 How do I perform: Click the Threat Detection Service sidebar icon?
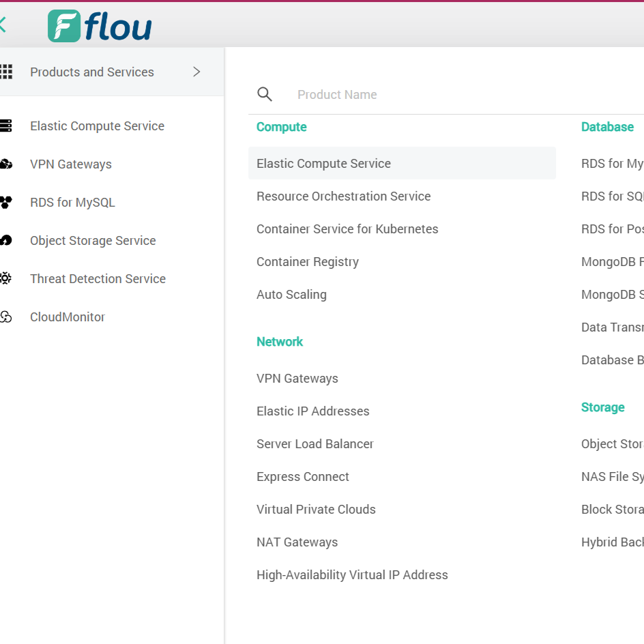coord(6,279)
